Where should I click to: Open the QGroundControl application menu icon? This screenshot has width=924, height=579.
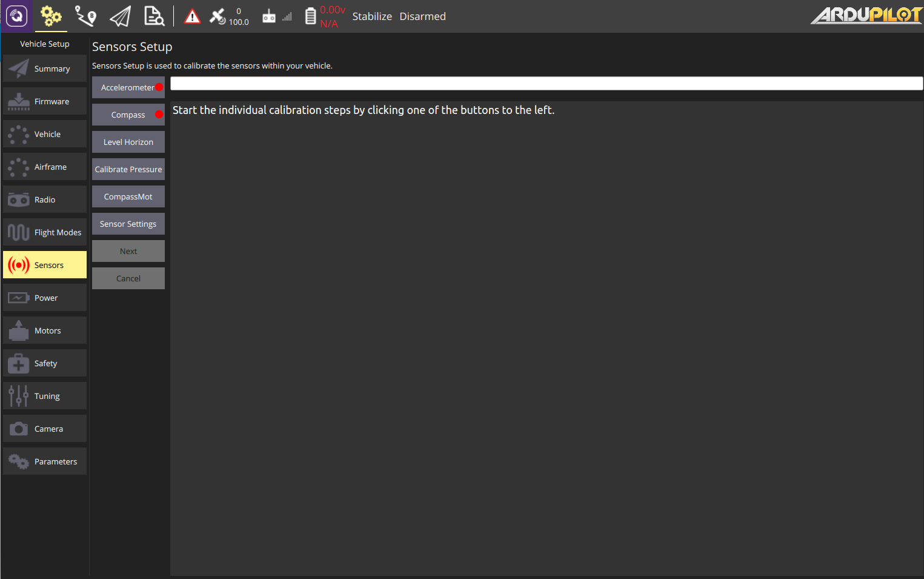[x=16, y=16]
